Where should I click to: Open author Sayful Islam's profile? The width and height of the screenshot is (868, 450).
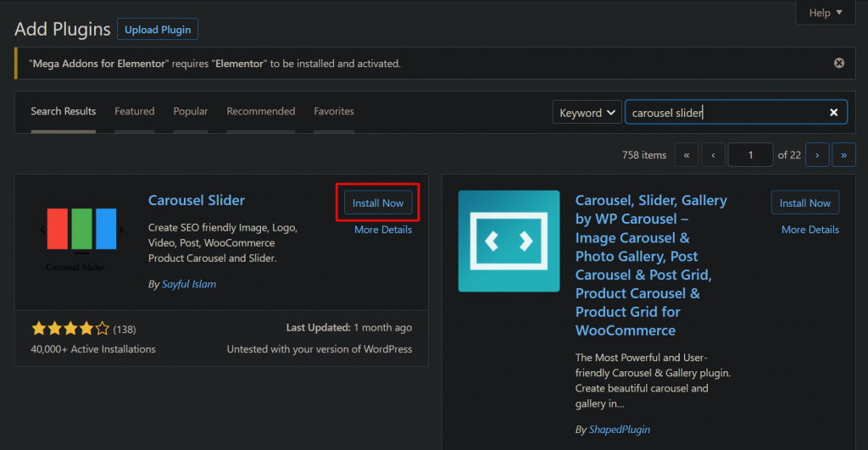[x=189, y=284]
